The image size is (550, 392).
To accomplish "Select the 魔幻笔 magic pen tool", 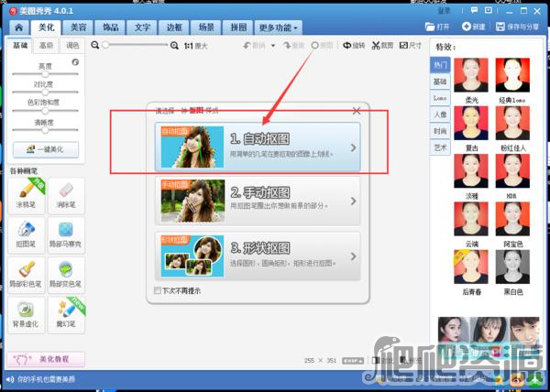I will pos(66,315).
